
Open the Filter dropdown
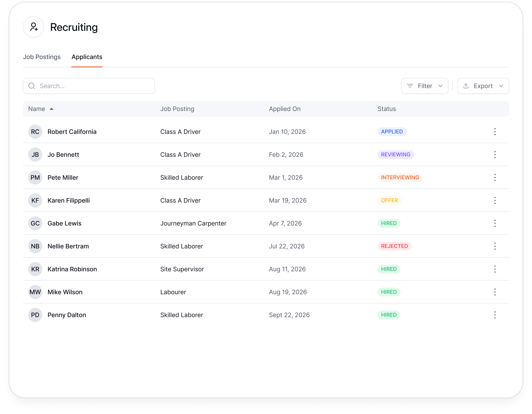(x=425, y=86)
